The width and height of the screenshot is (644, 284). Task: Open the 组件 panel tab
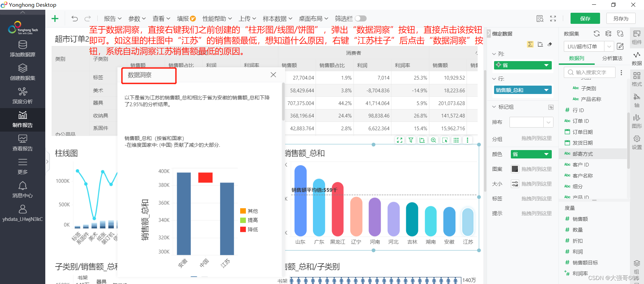(637, 37)
